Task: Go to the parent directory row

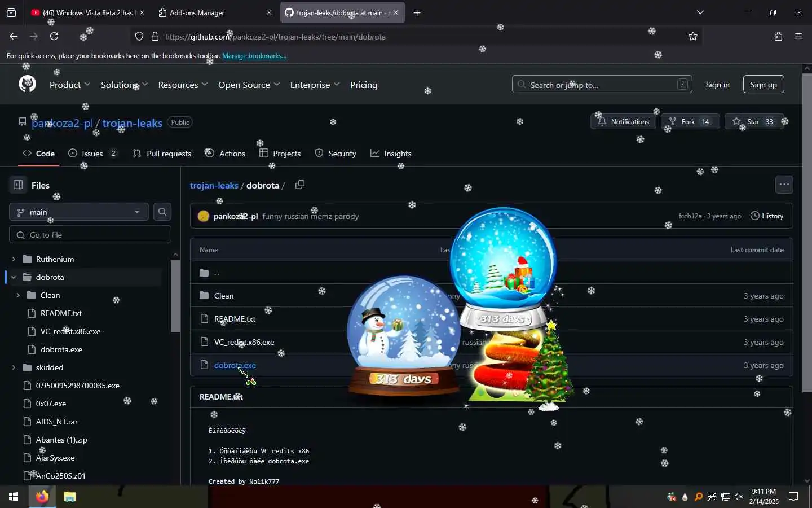Action: (x=492, y=273)
